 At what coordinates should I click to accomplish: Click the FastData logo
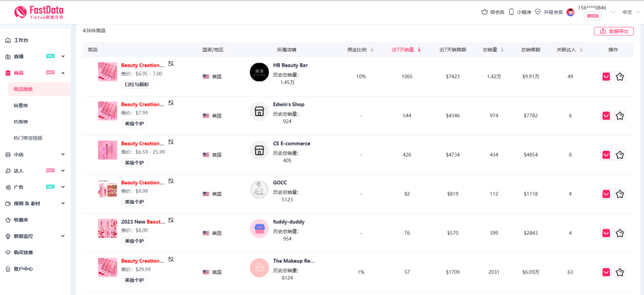[x=38, y=12]
